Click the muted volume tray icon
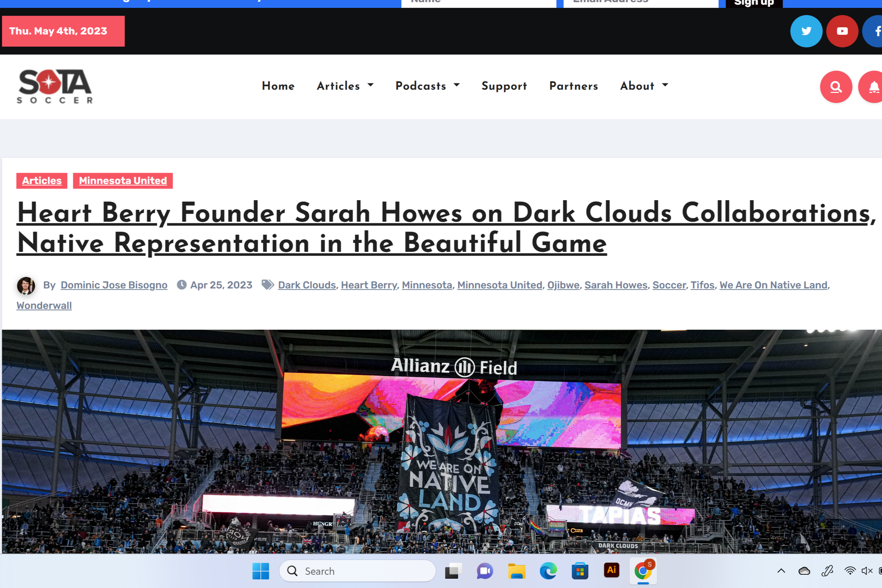The height and width of the screenshot is (588, 882). 867,571
